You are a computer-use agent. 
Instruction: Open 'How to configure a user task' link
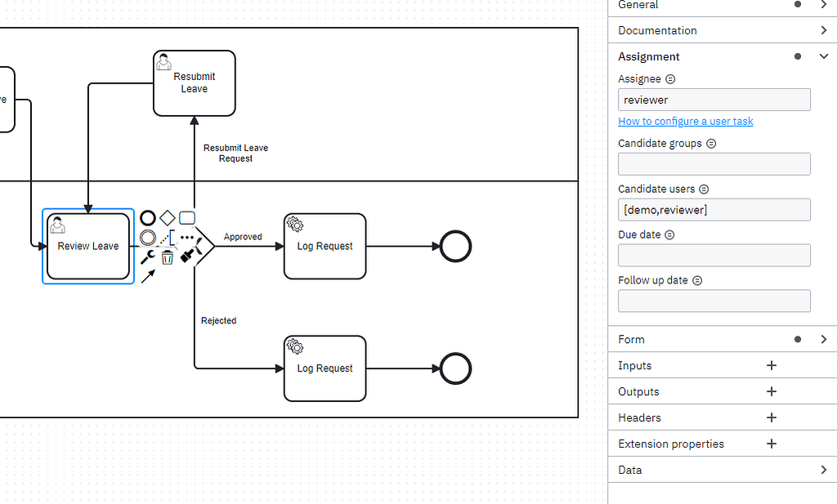click(x=685, y=121)
